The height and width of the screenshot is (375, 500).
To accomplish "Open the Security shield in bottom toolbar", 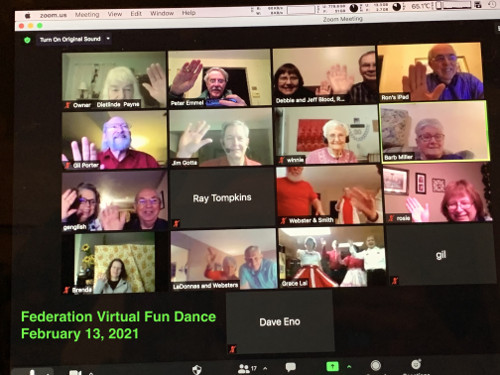I will pyautogui.click(x=197, y=369).
